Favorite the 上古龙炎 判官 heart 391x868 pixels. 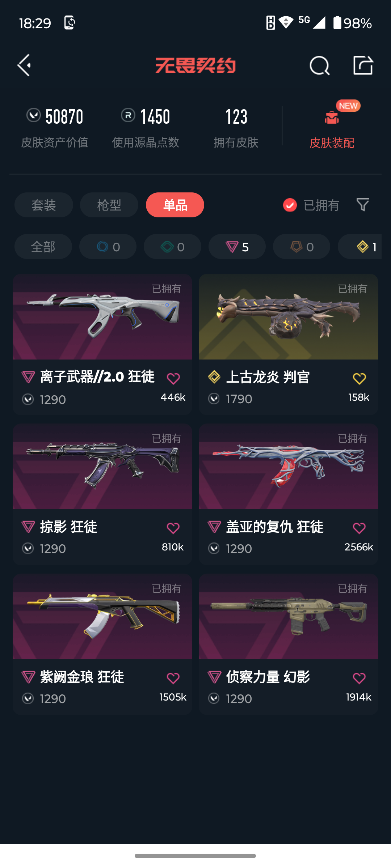click(x=359, y=378)
